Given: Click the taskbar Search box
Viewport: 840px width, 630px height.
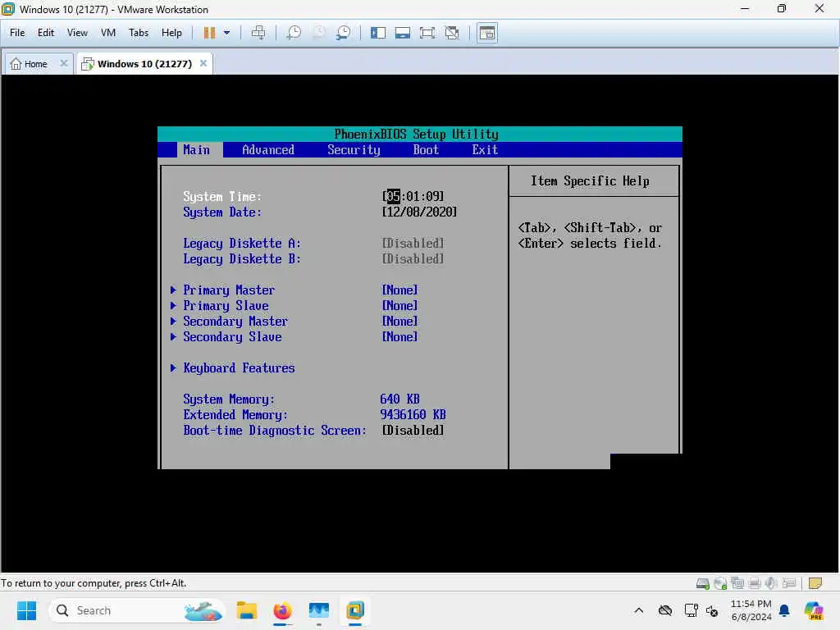Looking at the screenshot, I should pos(137,610).
